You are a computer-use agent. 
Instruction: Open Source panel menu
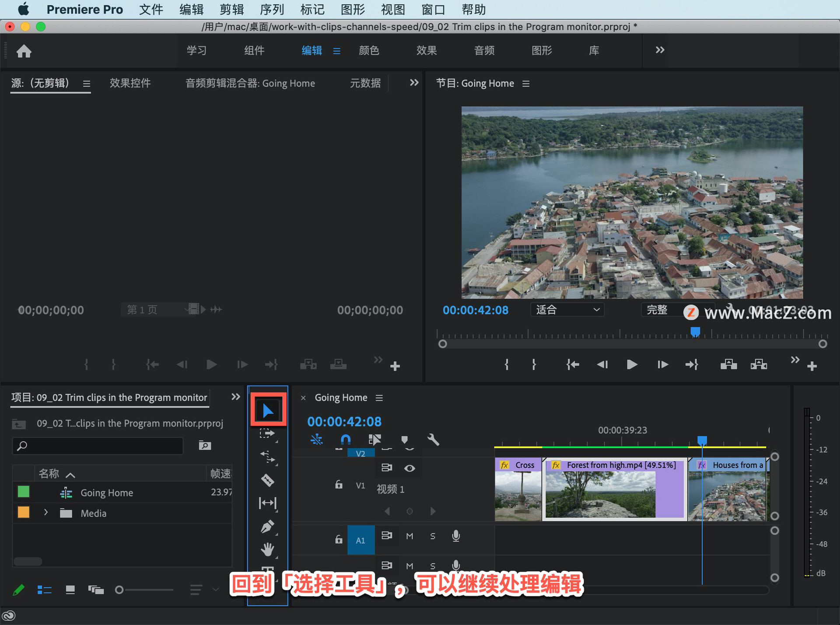87,84
